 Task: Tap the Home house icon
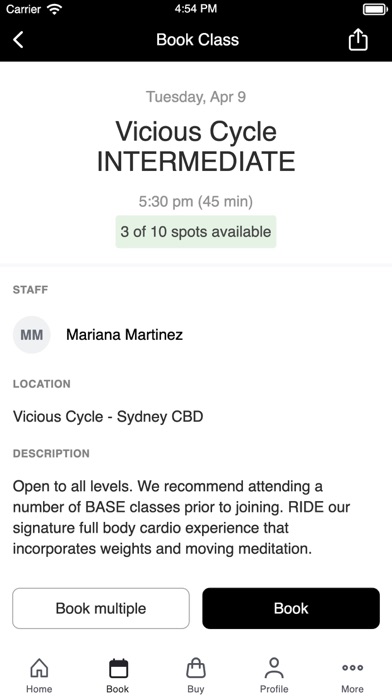[x=39, y=668]
